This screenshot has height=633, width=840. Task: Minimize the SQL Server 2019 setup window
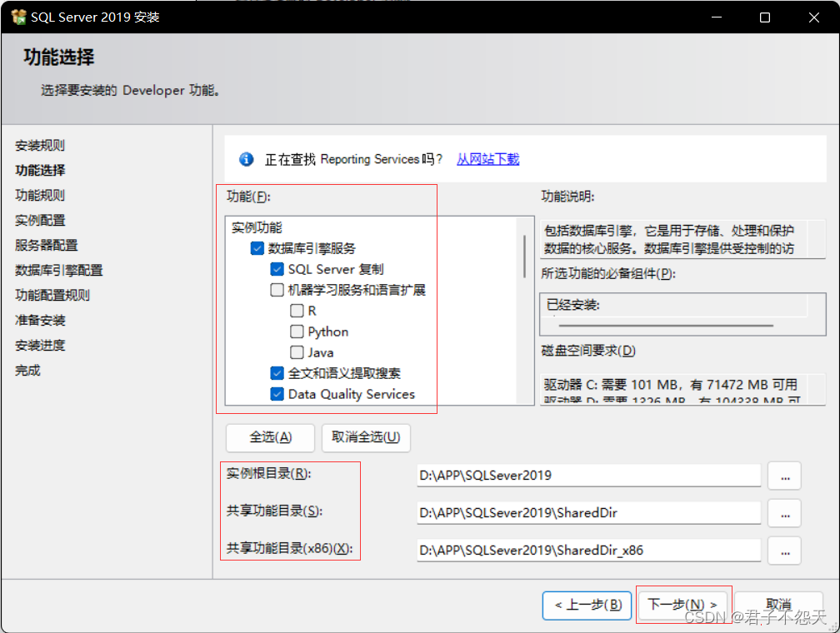pyautogui.click(x=717, y=17)
